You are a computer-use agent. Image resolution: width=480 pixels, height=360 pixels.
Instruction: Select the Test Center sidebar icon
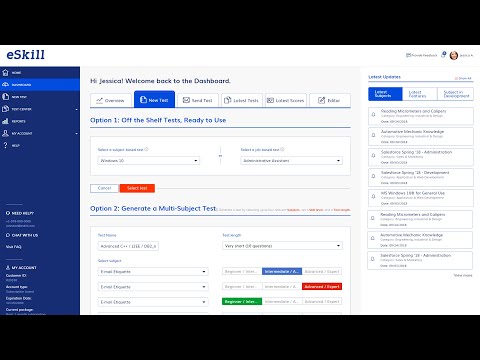coord(5,109)
